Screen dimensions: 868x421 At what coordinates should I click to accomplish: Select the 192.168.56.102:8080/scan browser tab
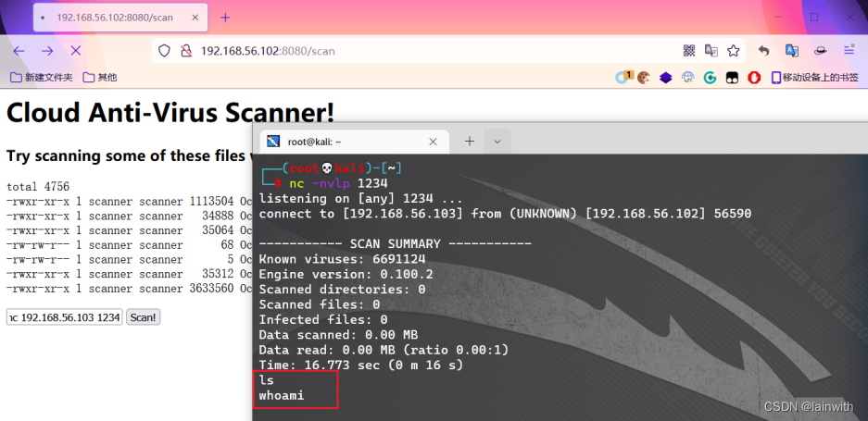pyautogui.click(x=120, y=18)
